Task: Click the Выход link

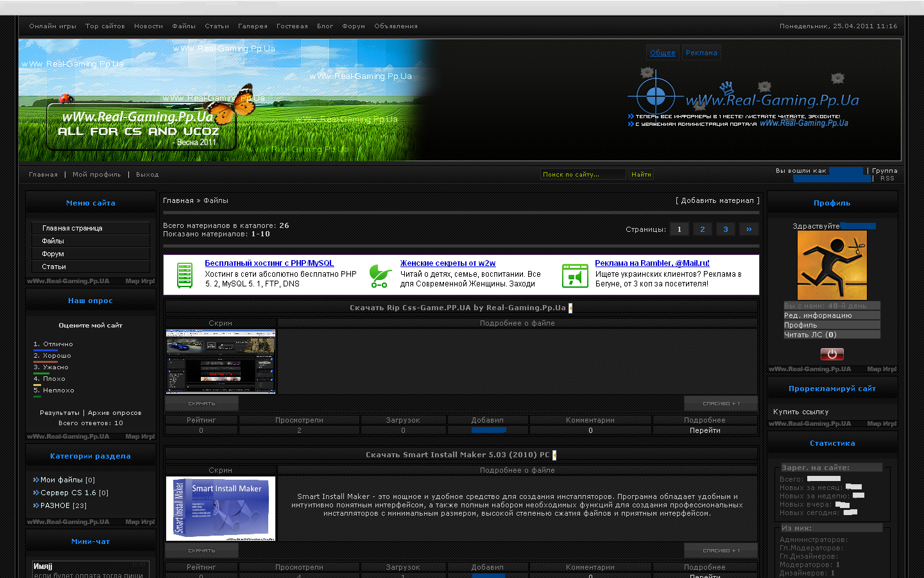Action: 147,175
